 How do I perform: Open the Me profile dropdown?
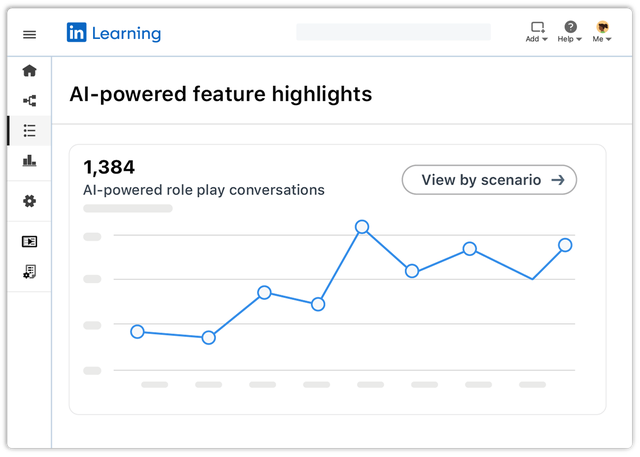point(602,32)
